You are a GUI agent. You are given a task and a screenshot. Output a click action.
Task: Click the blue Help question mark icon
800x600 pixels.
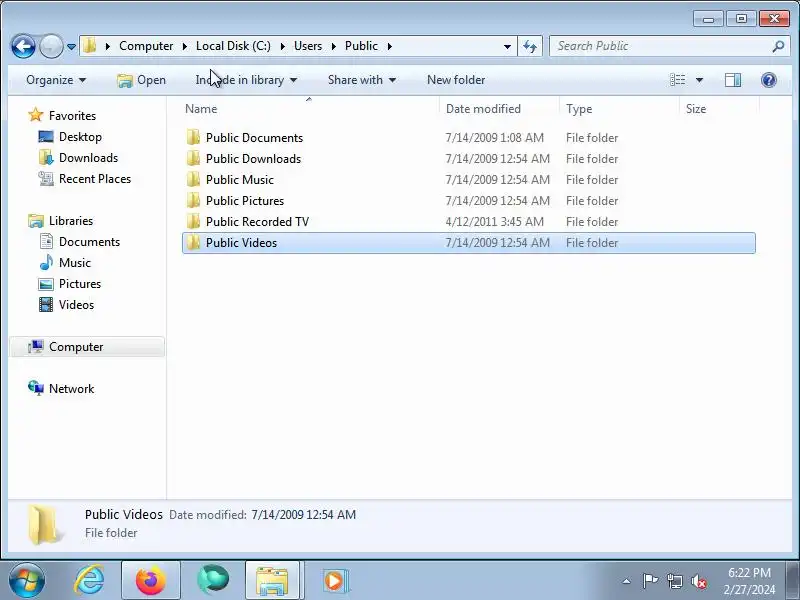click(768, 80)
